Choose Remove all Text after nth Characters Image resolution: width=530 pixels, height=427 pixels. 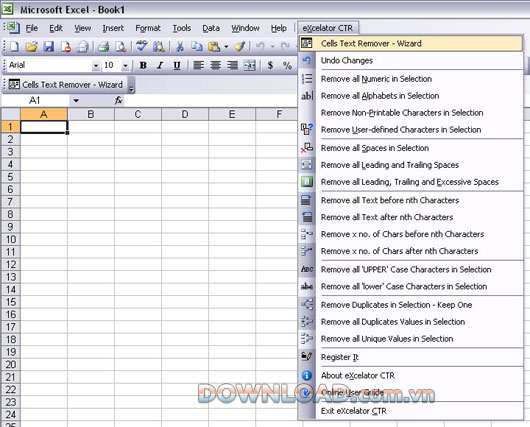point(411,217)
